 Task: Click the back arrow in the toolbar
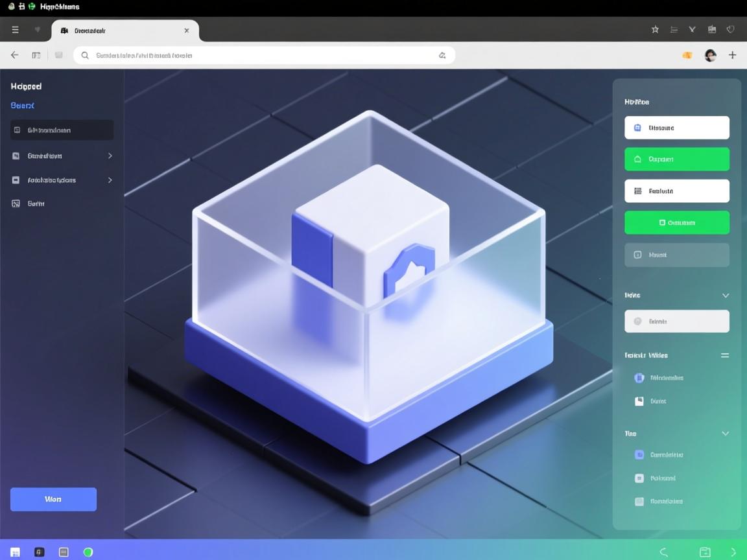click(x=15, y=55)
